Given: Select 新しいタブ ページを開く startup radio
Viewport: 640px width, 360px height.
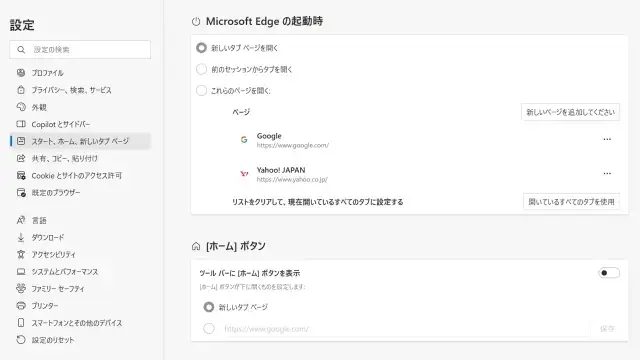Looking at the screenshot, I should pos(201,48).
